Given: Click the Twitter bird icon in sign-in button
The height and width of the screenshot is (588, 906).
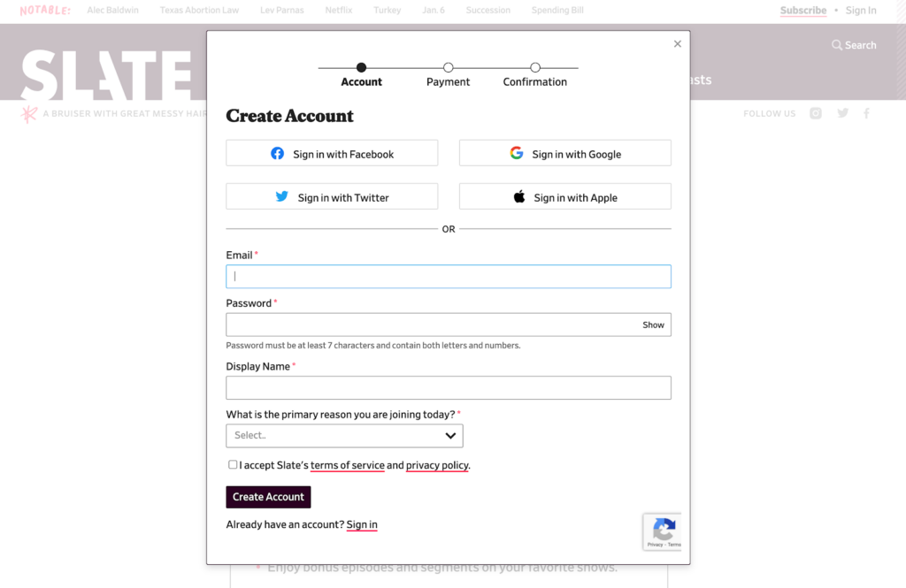Looking at the screenshot, I should pos(281,197).
